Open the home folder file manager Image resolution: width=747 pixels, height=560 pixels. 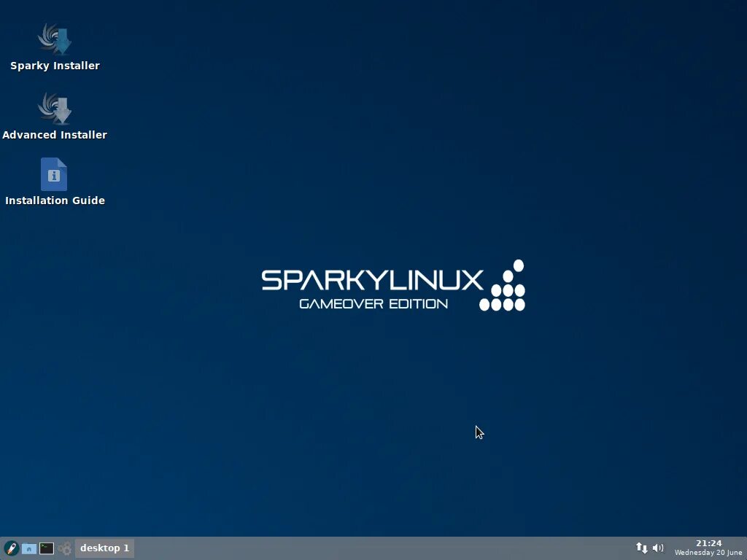click(29, 548)
